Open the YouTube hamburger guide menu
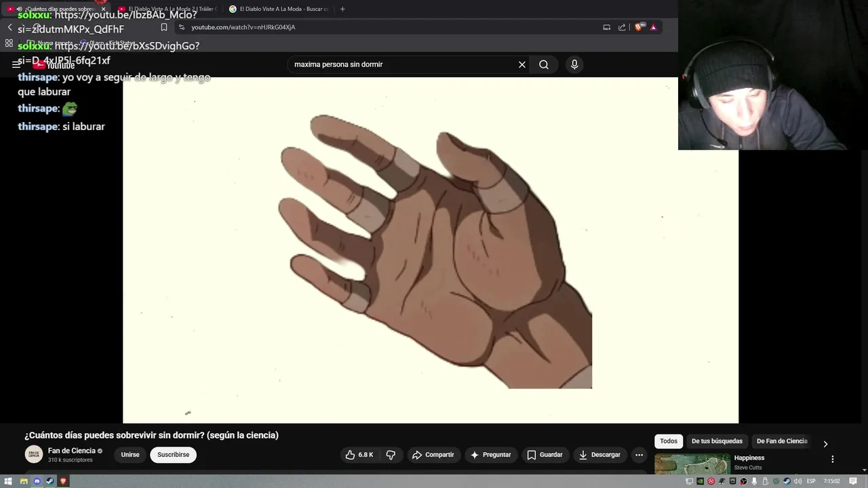This screenshot has height=488, width=868. tap(16, 65)
